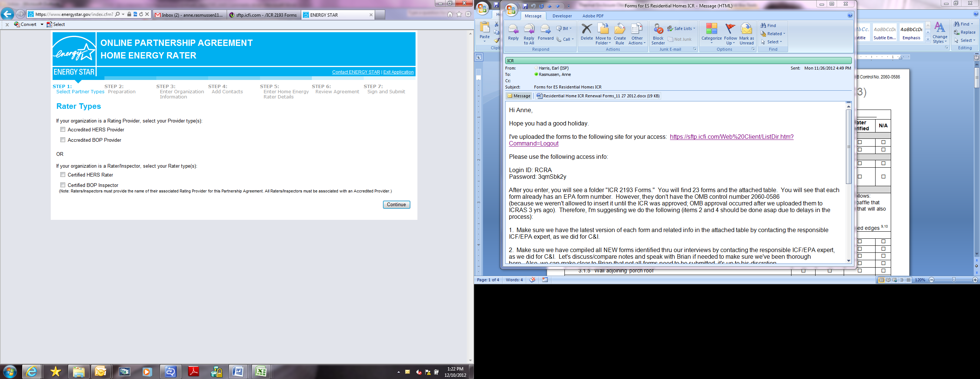Switch to Excel from the taskbar
This screenshot has width=980, height=379.
coord(261,371)
